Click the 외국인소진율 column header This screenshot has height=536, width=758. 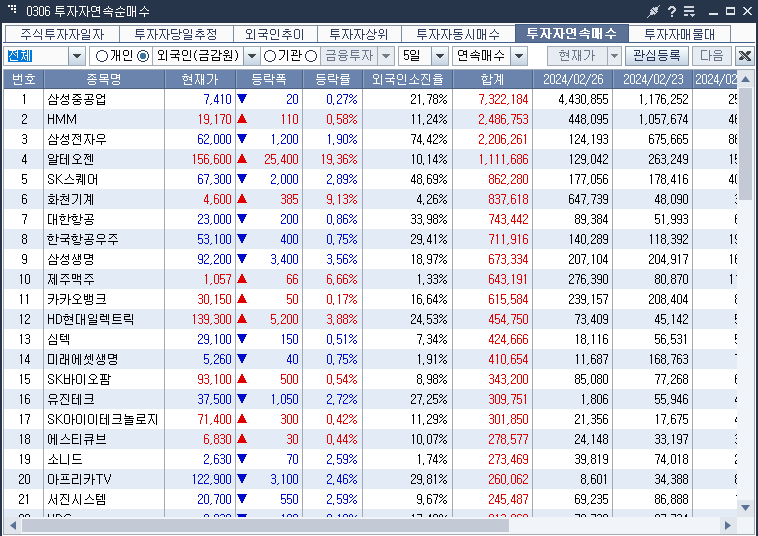[x=408, y=79]
